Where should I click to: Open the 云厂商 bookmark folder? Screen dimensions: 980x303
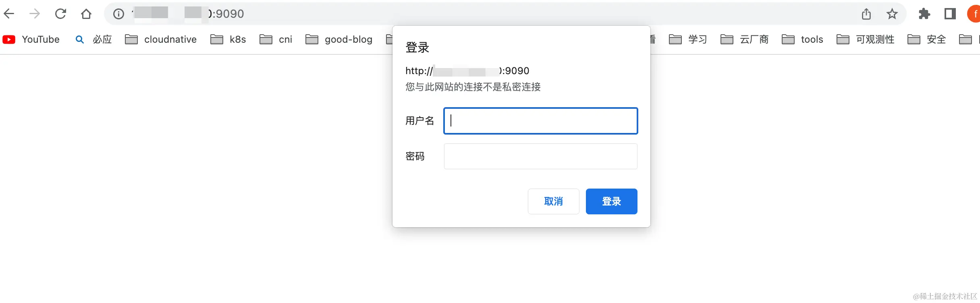click(x=744, y=39)
